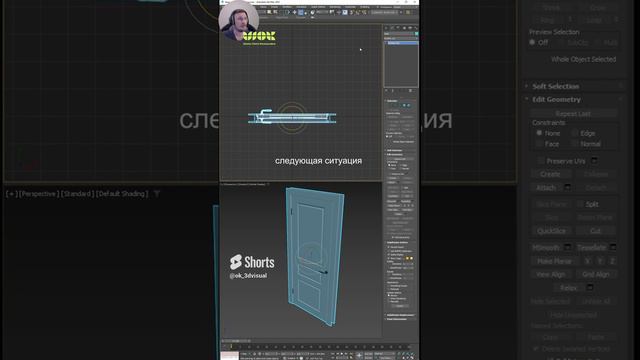Click the X planar button in background panel
Image resolution: width=640 pixels, height=360 pixels.
[587, 261]
